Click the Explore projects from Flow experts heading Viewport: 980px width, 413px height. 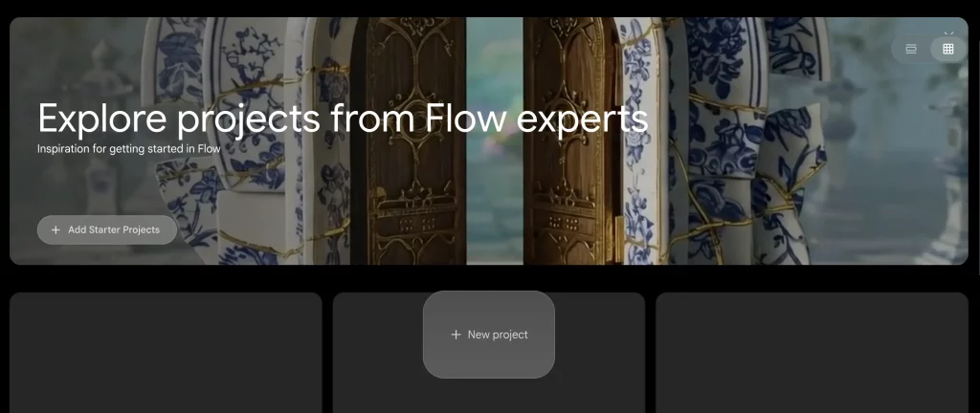point(343,119)
